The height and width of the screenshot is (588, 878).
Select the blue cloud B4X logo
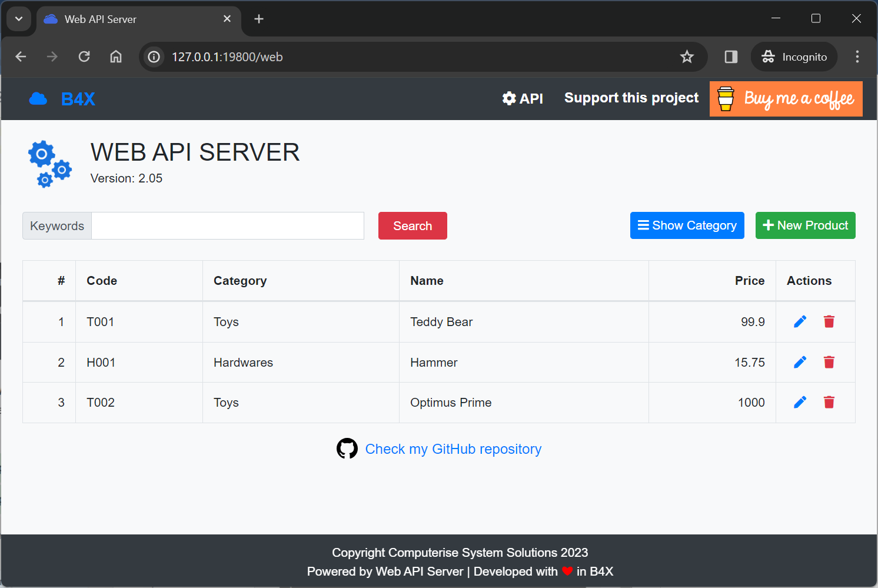coord(38,98)
